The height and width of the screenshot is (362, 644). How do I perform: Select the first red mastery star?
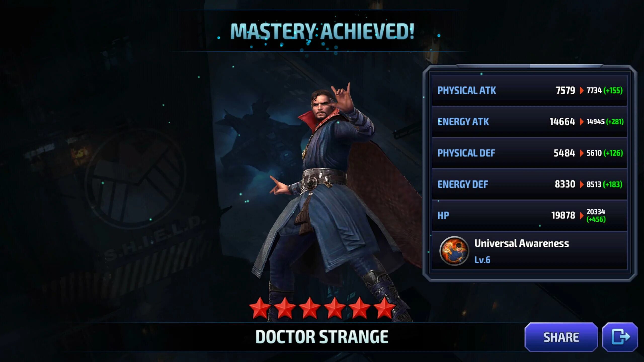260,308
